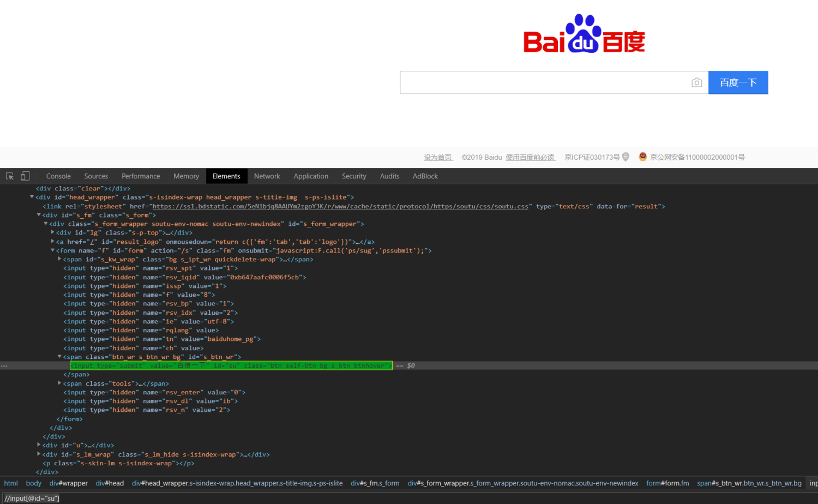Open the 设为首页 link
This screenshot has height=504, width=818.
pos(438,157)
